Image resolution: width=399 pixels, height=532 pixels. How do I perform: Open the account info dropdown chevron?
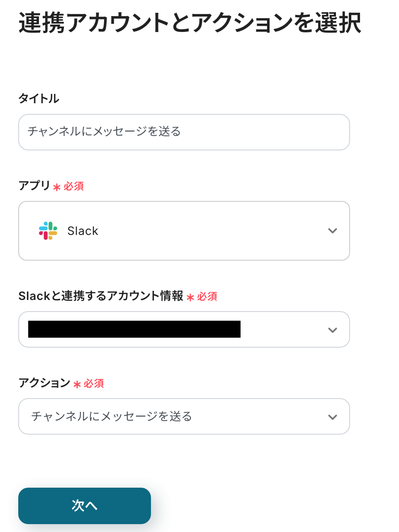pyautogui.click(x=332, y=330)
